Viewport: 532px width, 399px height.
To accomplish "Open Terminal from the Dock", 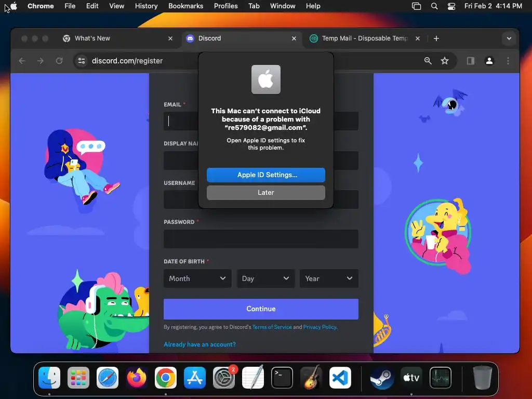I will [282, 378].
